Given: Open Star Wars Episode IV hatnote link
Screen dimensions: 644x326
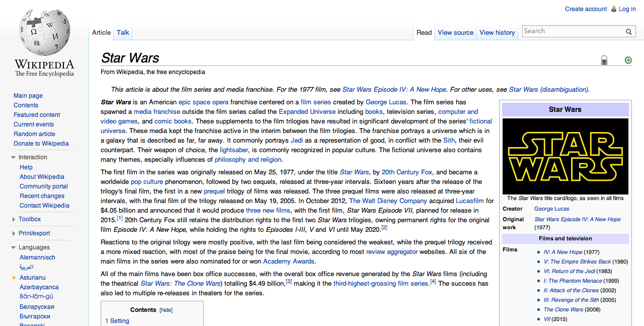Looking at the screenshot, I should coord(394,90).
